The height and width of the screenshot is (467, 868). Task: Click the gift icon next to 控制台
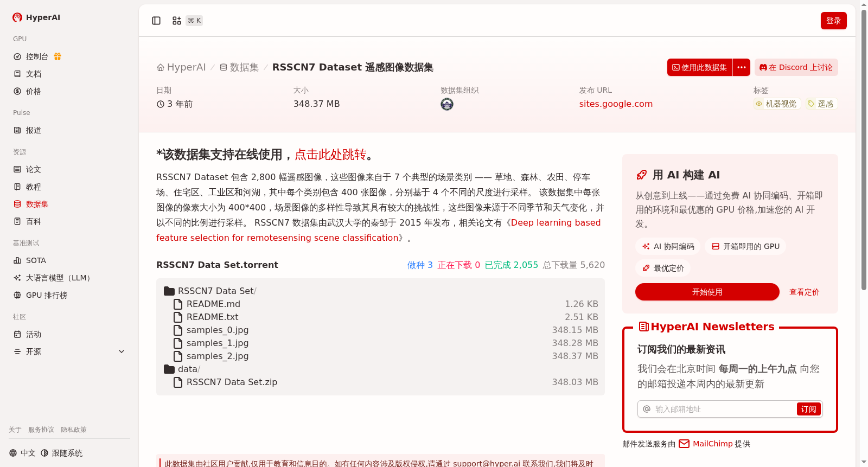pyautogui.click(x=58, y=56)
